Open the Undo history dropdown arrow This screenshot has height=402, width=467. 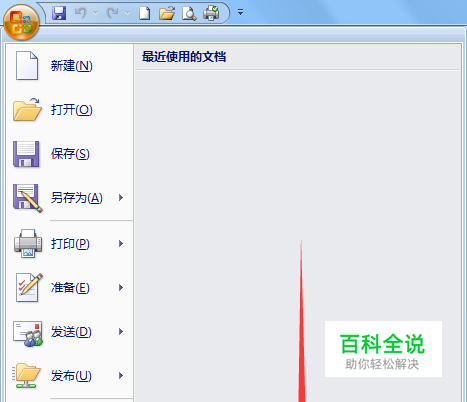coord(95,13)
